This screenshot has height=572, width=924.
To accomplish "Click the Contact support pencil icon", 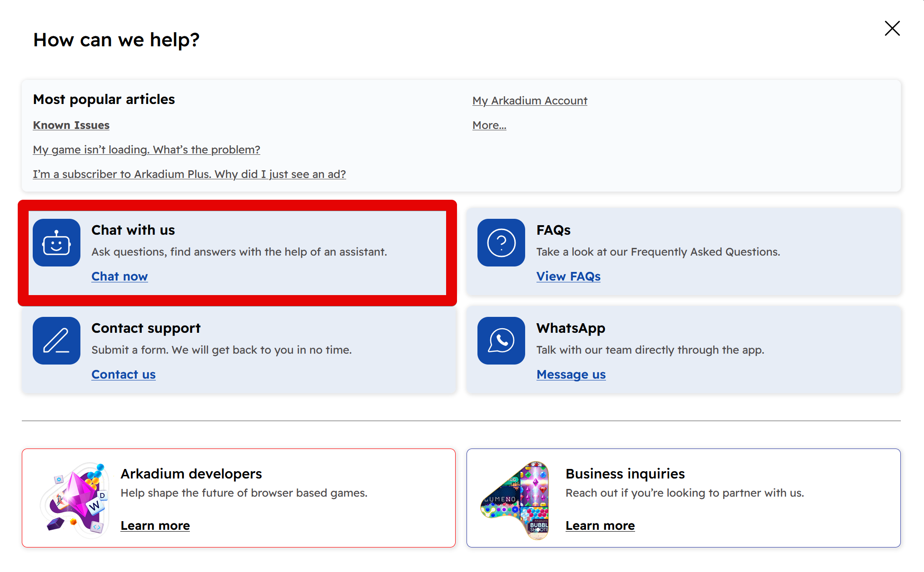I will (x=56, y=341).
